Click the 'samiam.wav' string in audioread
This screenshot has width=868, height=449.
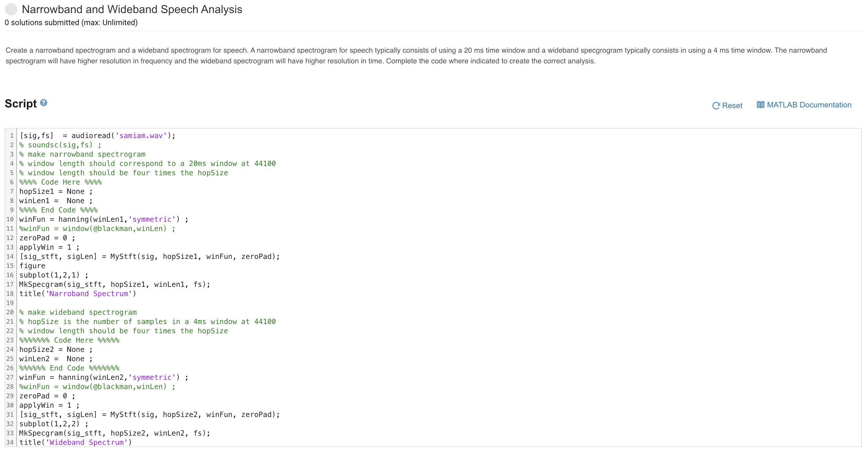click(x=141, y=136)
